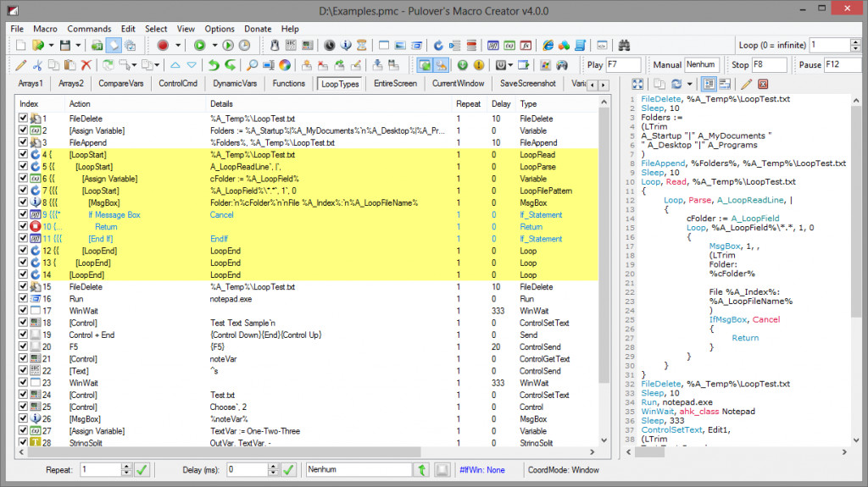Click the gamepad joystick icon
868x487 pixels.
(x=562, y=65)
